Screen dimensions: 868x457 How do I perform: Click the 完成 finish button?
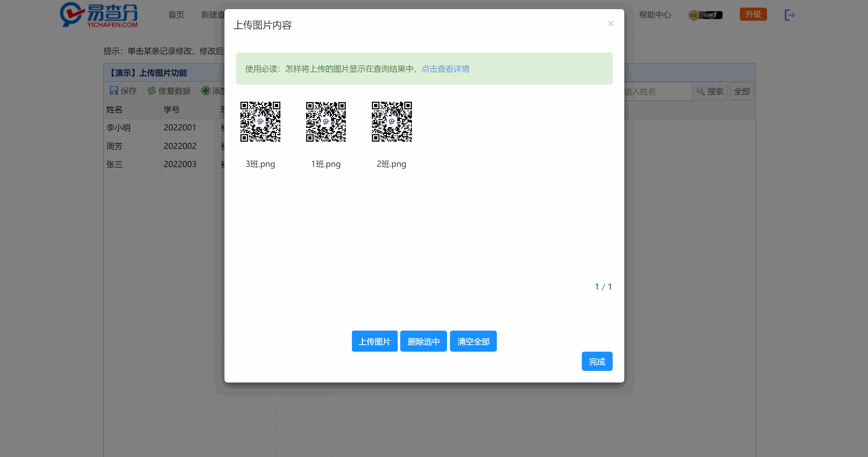coord(597,361)
